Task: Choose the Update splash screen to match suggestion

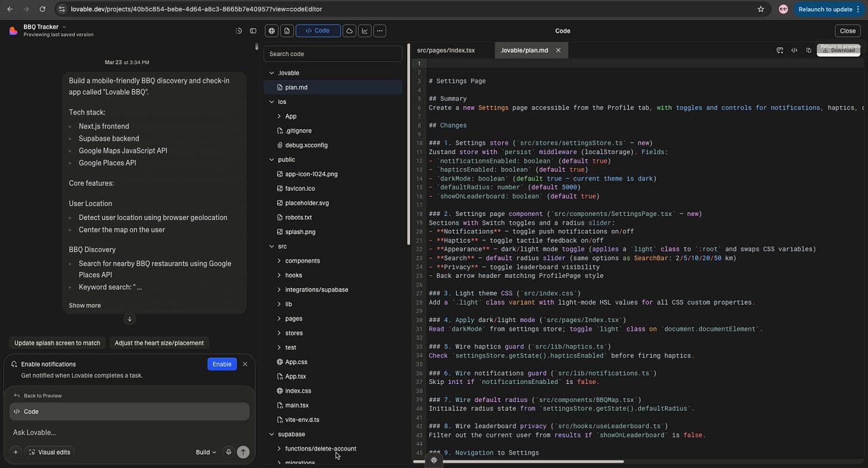Action: click(x=57, y=343)
